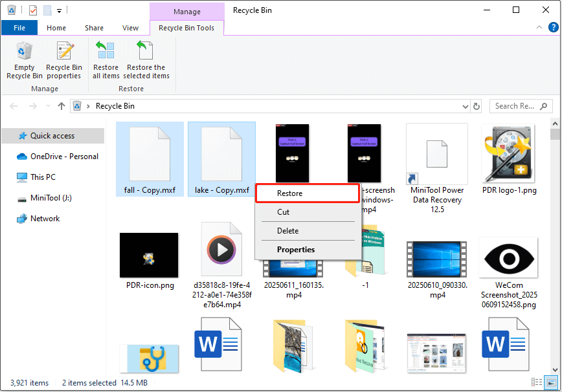Click the Manage contextual tab
Image resolution: width=562 pixels, height=392 pixels.
186,12
